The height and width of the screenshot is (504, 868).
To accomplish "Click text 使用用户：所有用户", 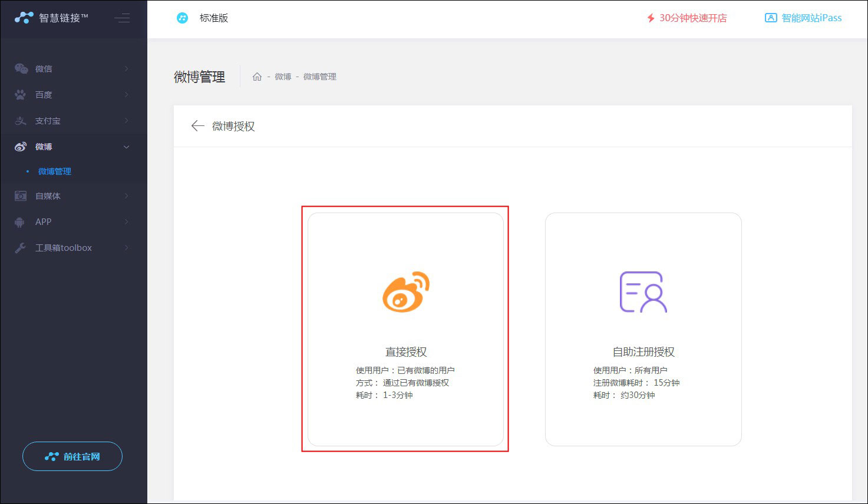I will tap(631, 370).
